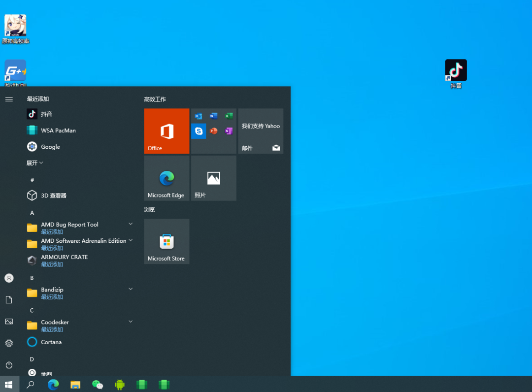Open the Office tile
532x392 pixels.
166,131
